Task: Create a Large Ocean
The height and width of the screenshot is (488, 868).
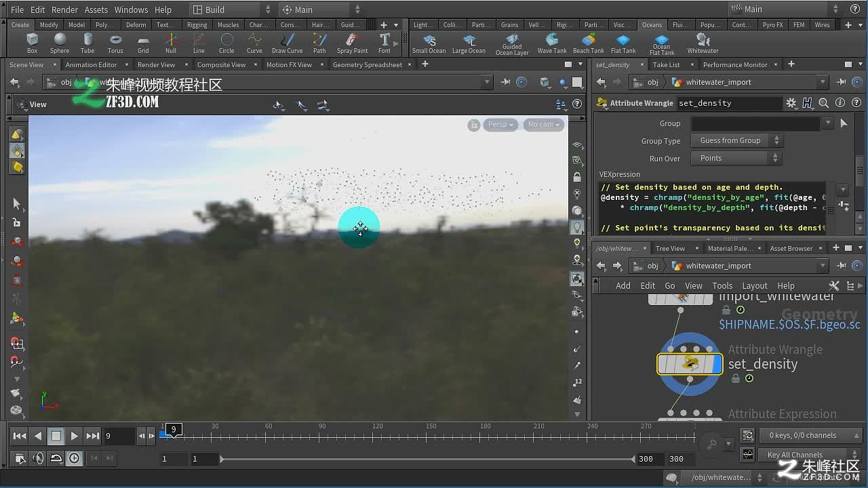Action: pyautogui.click(x=469, y=44)
